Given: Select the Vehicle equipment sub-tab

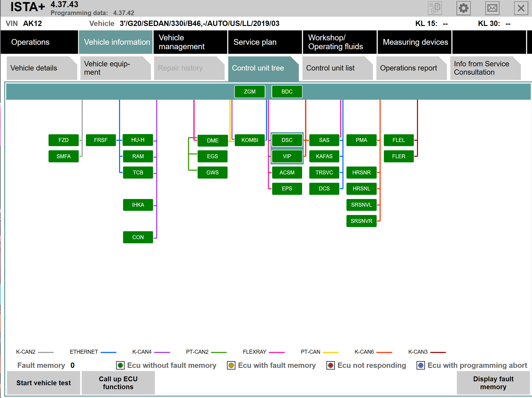Looking at the screenshot, I should click(115, 68).
